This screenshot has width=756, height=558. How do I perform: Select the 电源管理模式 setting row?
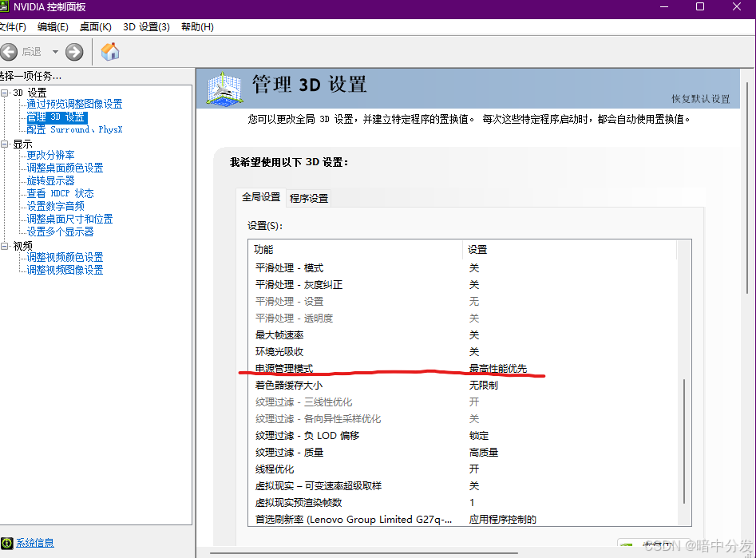[x=463, y=369]
